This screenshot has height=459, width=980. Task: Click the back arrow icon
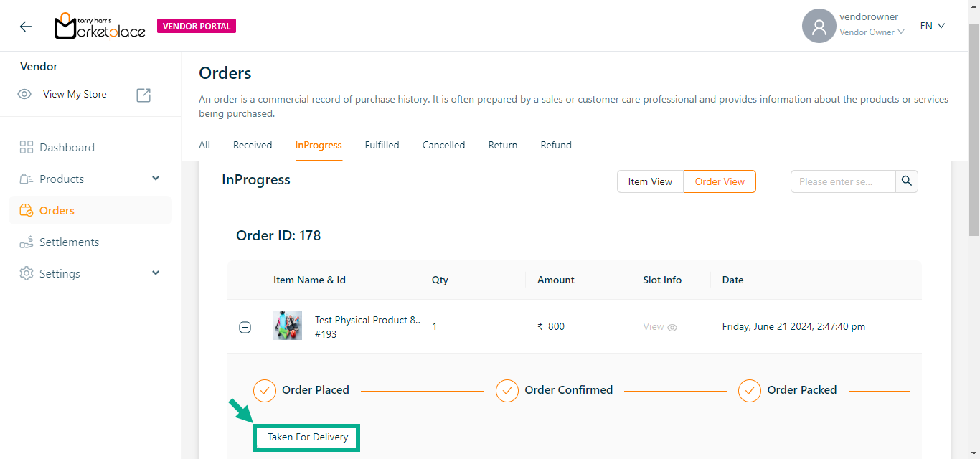coord(26,27)
